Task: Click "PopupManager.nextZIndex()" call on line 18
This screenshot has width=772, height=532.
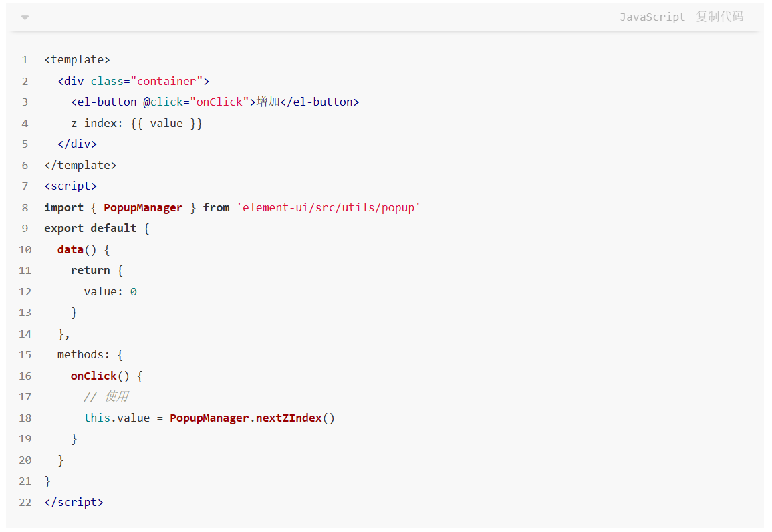Action: pos(252,418)
